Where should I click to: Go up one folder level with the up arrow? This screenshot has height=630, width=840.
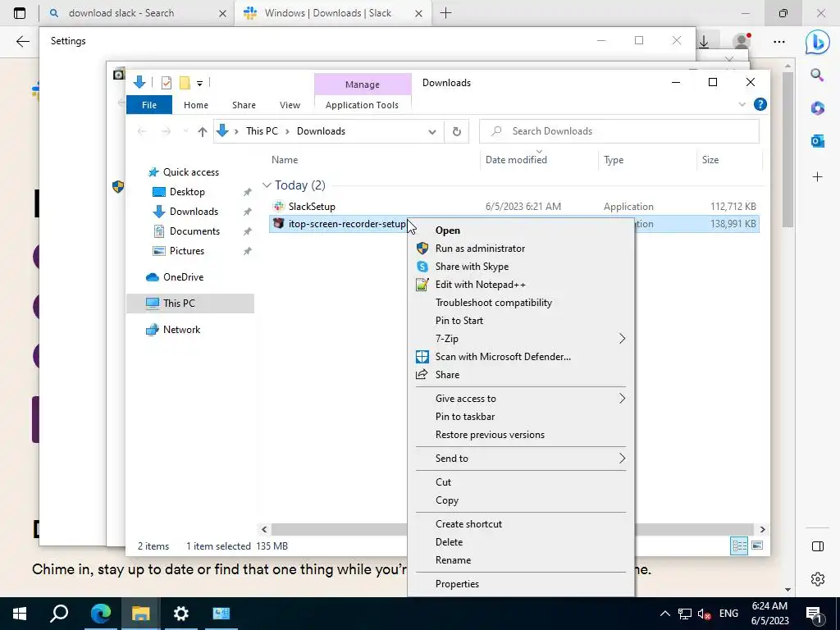click(x=202, y=131)
